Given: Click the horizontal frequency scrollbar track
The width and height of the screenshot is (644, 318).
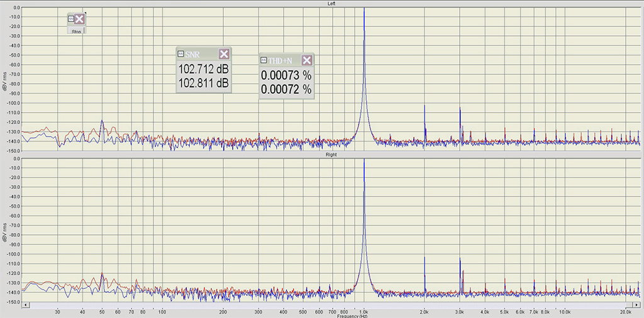Looking at the screenshot, I should [x=314, y=305].
